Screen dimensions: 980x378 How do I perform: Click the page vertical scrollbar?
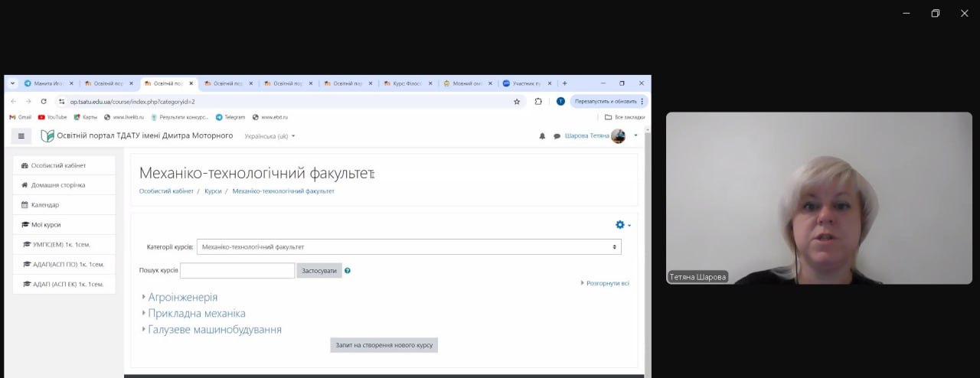pyautogui.click(x=648, y=253)
